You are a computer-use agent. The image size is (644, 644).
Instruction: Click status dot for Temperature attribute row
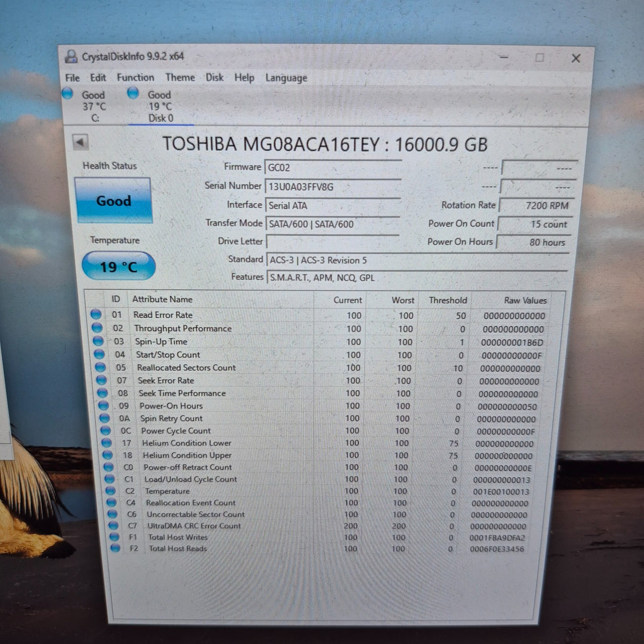tap(111, 491)
